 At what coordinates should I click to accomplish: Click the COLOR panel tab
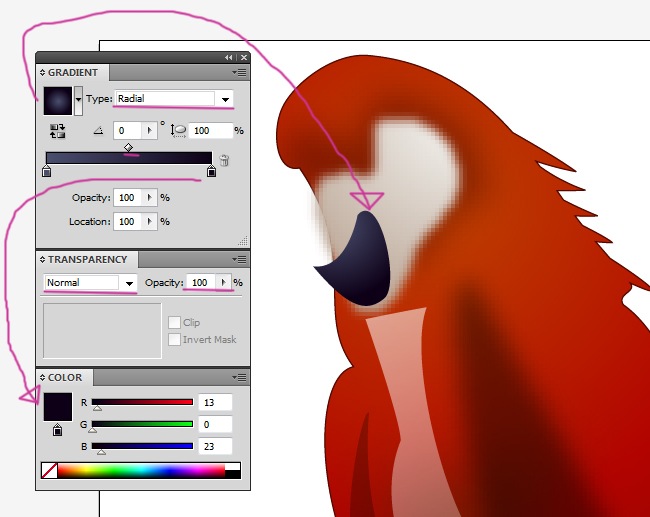64,378
